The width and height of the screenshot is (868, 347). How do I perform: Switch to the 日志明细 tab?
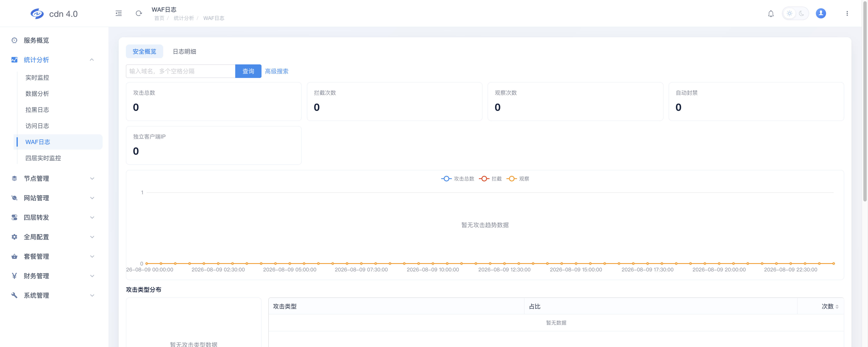click(x=184, y=51)
